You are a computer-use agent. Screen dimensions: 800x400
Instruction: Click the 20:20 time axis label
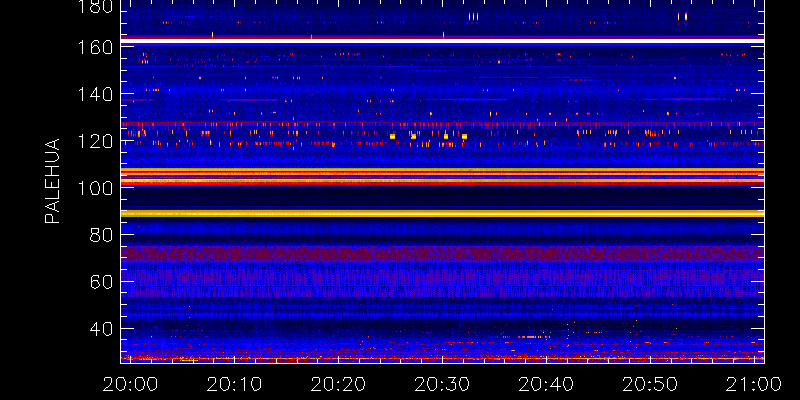[x=338, y=384]
